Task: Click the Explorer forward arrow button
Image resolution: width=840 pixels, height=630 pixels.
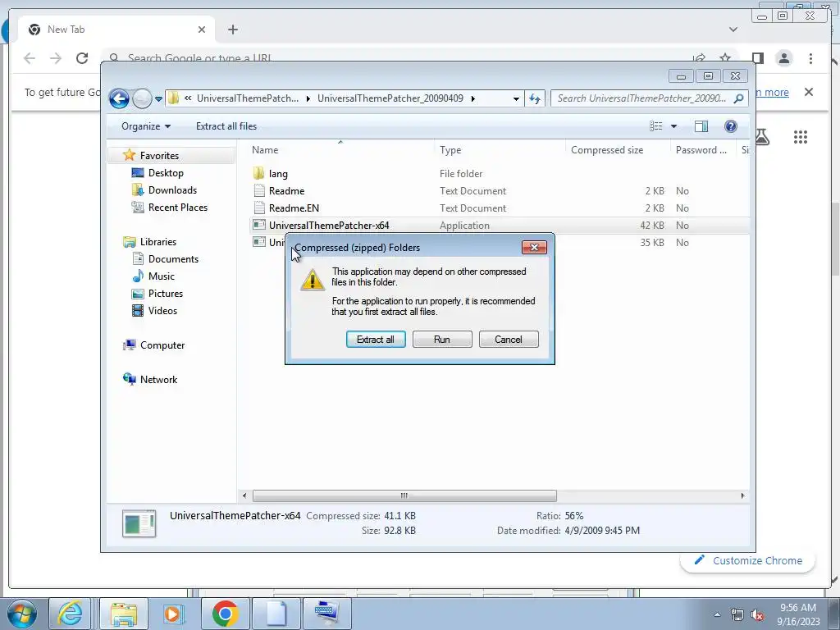Action: 141,98
